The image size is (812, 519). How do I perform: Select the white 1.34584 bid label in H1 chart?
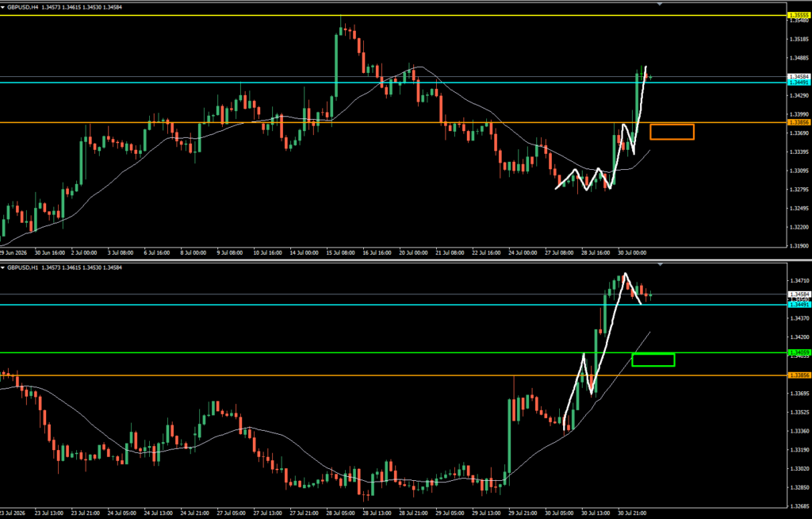point(799,294)
